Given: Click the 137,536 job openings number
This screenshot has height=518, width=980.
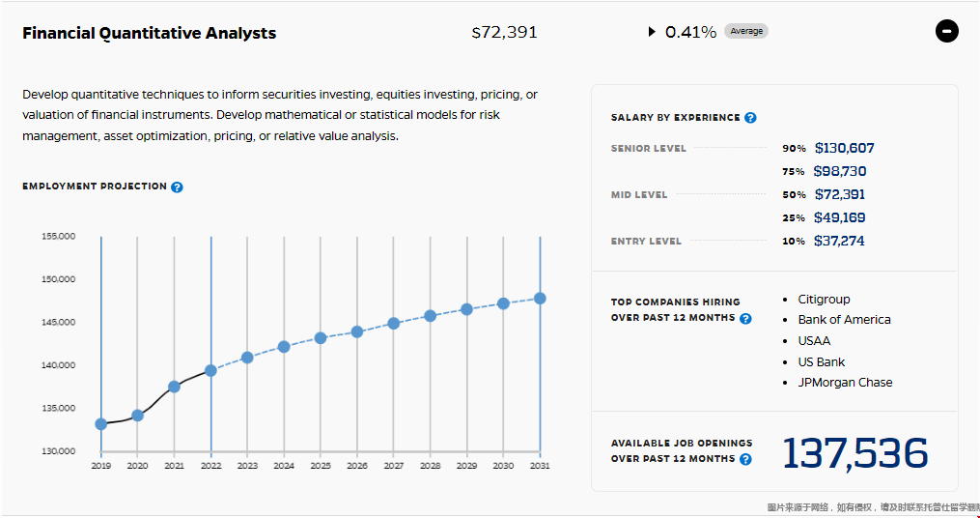Looking at the screenshot, I should 854,453.
